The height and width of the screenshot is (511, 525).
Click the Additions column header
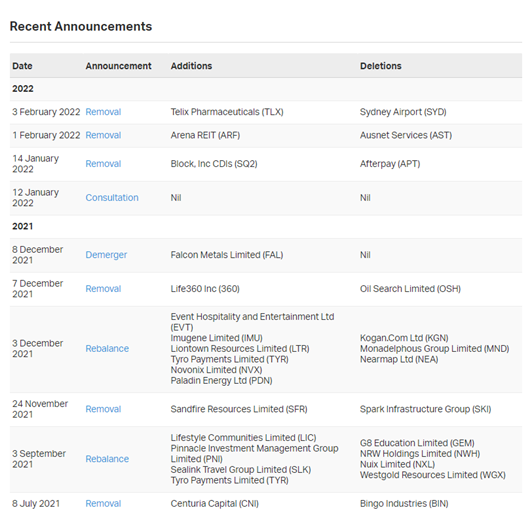pyautogui.click(x=192, y=66)
